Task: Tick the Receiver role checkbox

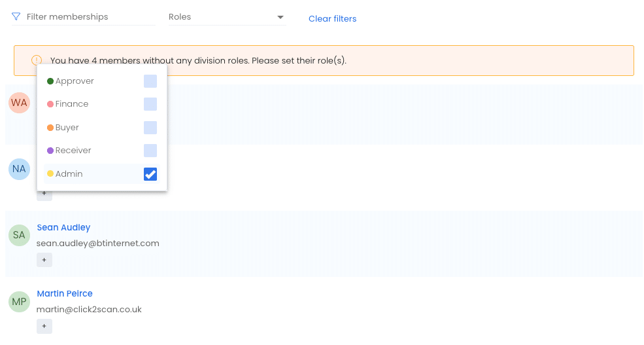Action: coord(150,151)
